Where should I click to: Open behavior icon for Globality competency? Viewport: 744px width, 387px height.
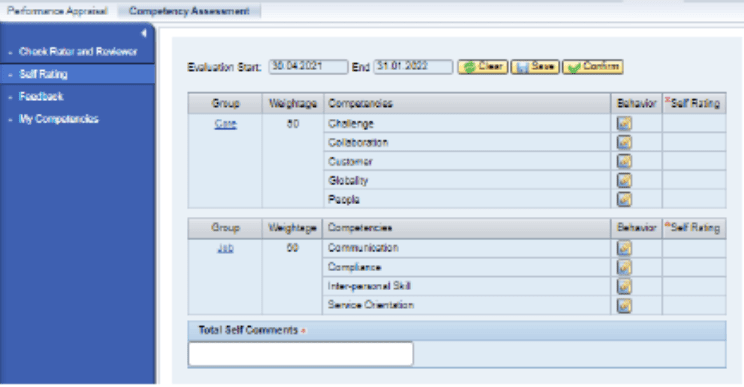[624, 180]
